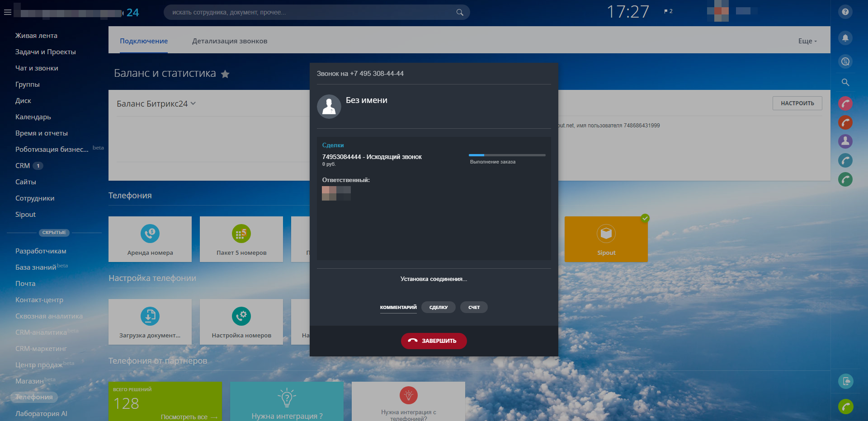This screenshot has height=421, width=868.
Task: Open the orange Sipout tile
Action: [x=606, y=239]
